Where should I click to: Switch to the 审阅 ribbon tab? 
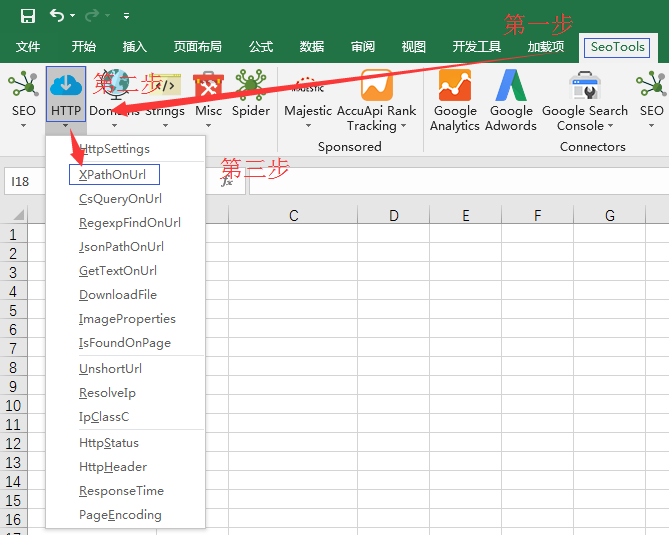coord(363,47)
